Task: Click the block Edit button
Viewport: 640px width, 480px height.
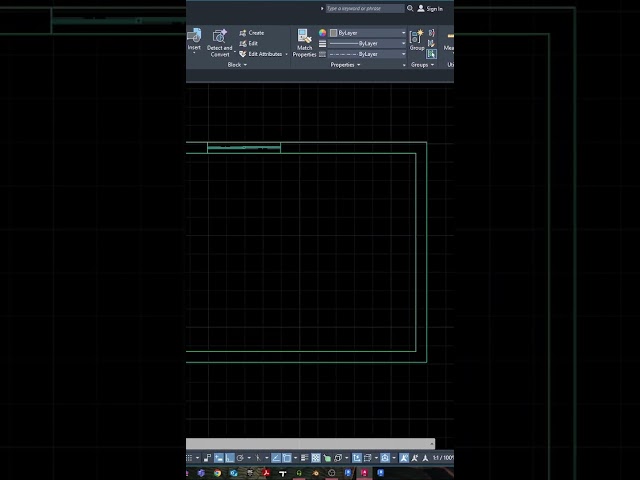Action: tap(249, 43)
